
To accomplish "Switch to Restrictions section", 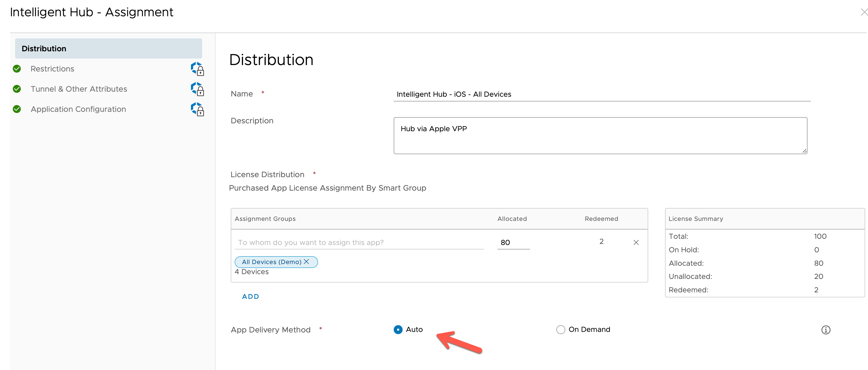I will pyautogui.click(x=53, y=69).
